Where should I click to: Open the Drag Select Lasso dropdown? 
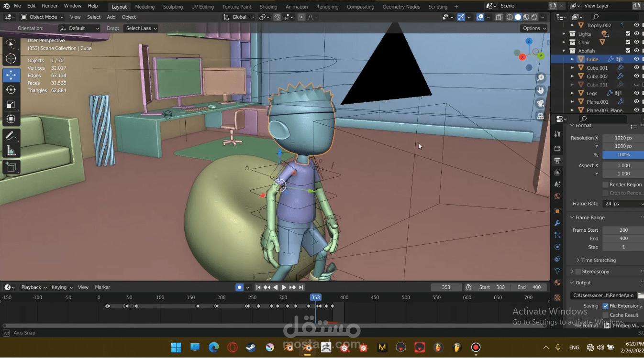point(141,28)
